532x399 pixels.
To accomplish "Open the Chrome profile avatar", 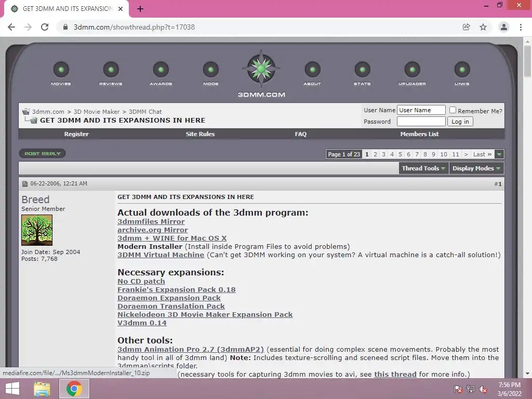I will pos(504,27).
